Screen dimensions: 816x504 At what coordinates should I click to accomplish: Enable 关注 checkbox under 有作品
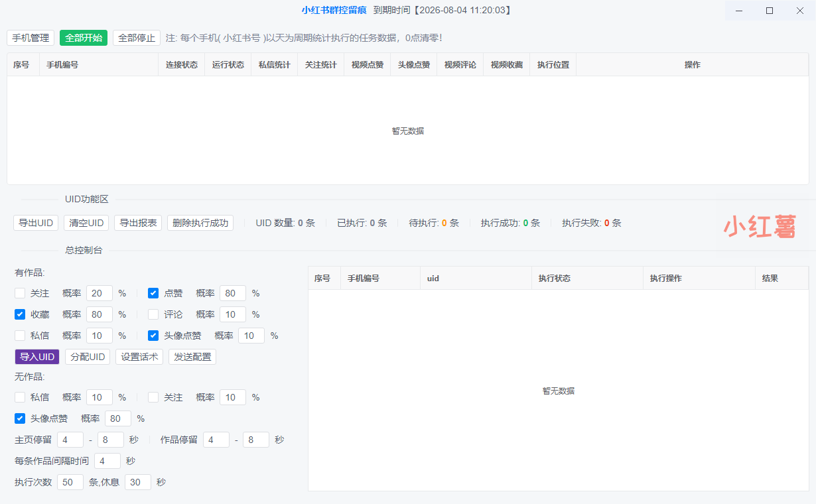(20, 293)
